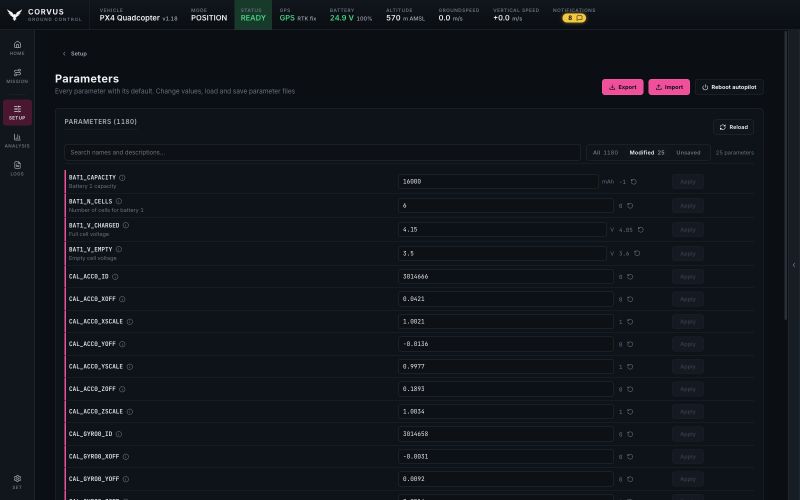This screenshot has width=800, height=500.
Task: Open the Mission page from the sidebar
Action: click(17, 76)
